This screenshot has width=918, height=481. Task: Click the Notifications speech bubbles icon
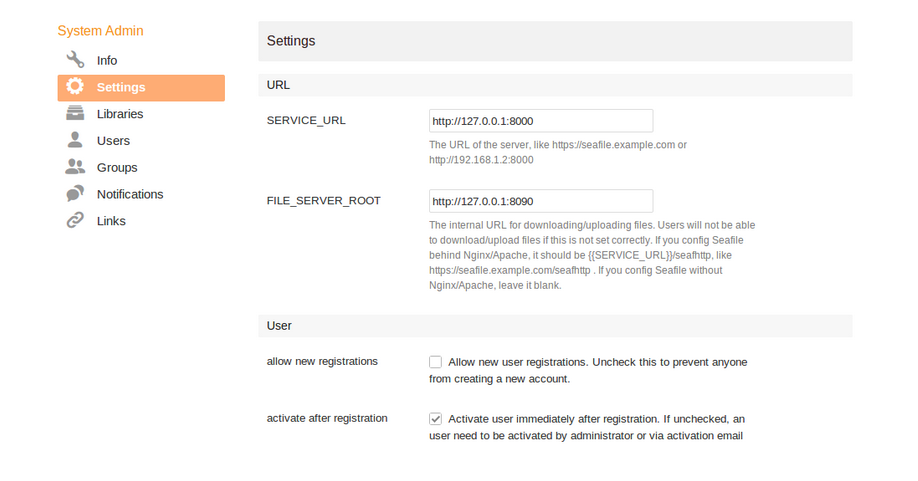pyautogui.click(x=75, y=194)
